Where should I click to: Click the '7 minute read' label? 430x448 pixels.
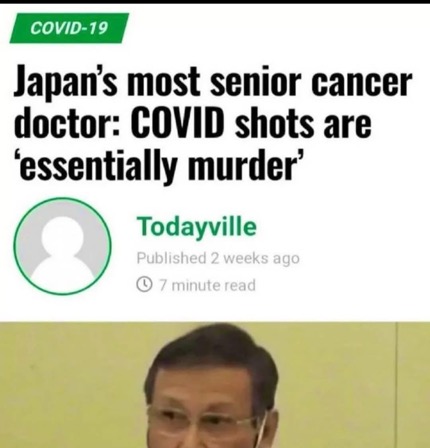[207, 285]
